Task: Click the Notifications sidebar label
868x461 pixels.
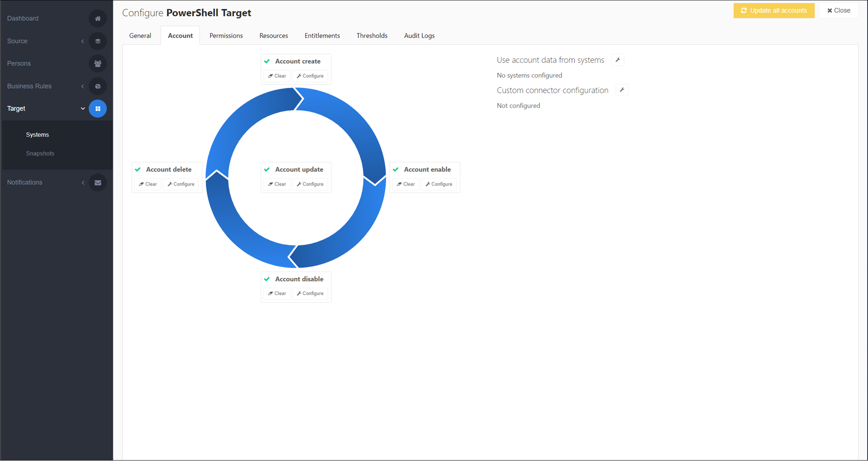Action: pyautogui.click(x=25, y=183)
